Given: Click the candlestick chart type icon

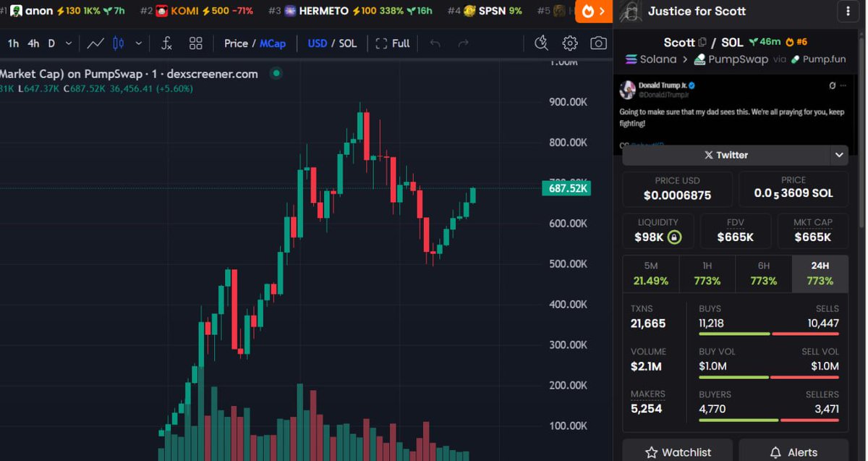Looking at the screenshot, I should pyautogui.click(x=119, y=43).
